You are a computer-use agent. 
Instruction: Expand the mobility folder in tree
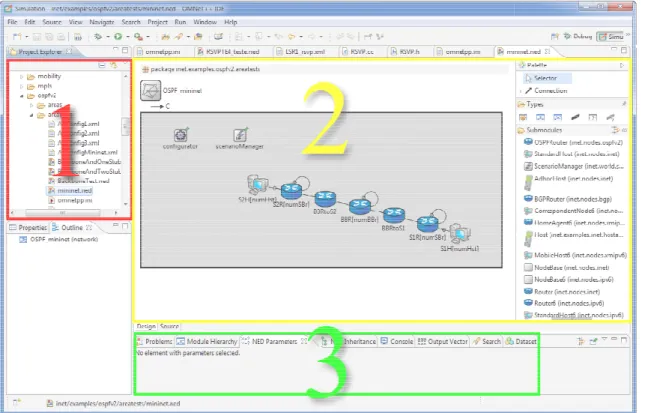coord(21,77)
